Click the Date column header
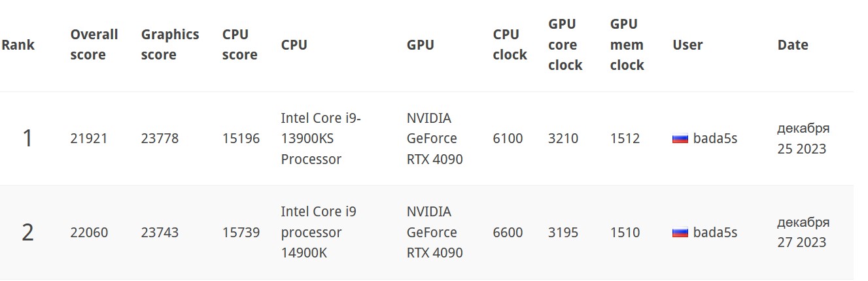 pos(793,45)
